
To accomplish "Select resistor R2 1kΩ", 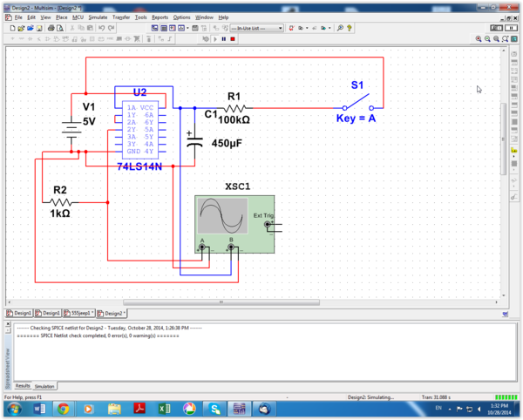I will (x=60, y=202).
